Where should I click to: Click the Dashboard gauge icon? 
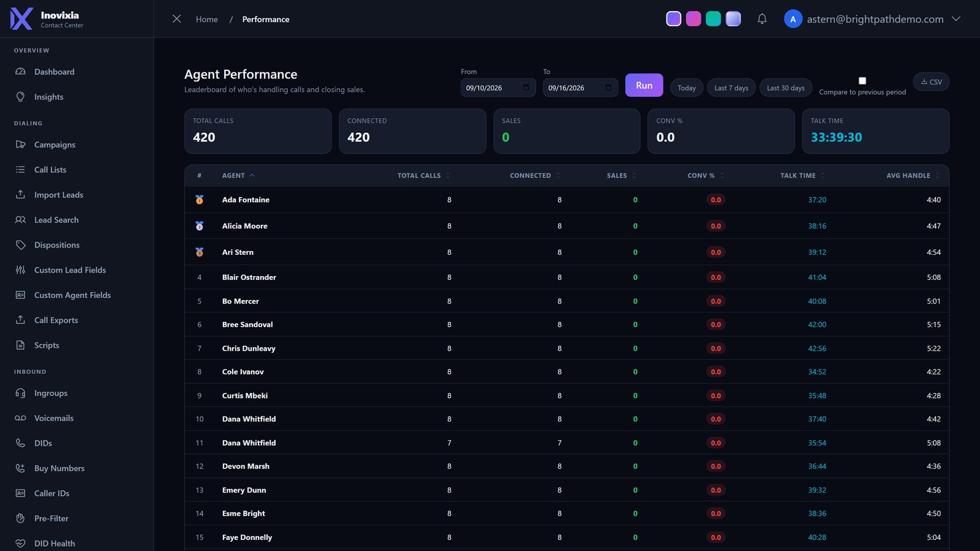click(x=20, y=72)
